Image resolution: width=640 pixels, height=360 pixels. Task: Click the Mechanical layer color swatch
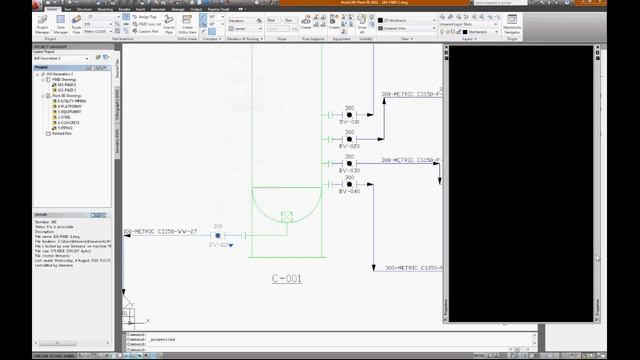[x=465, y=32]
